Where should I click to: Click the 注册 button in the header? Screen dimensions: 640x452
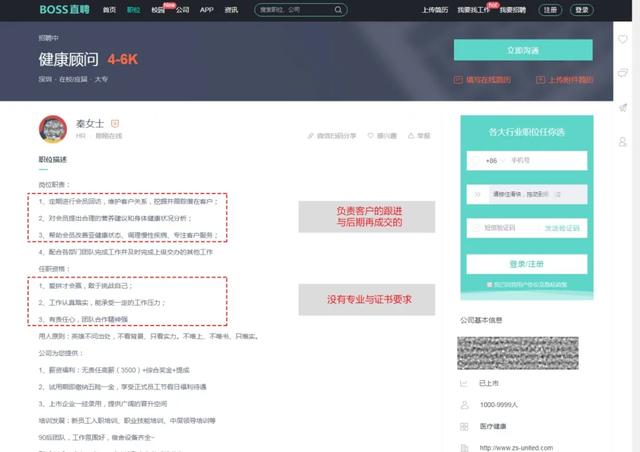tap(550, 10)
